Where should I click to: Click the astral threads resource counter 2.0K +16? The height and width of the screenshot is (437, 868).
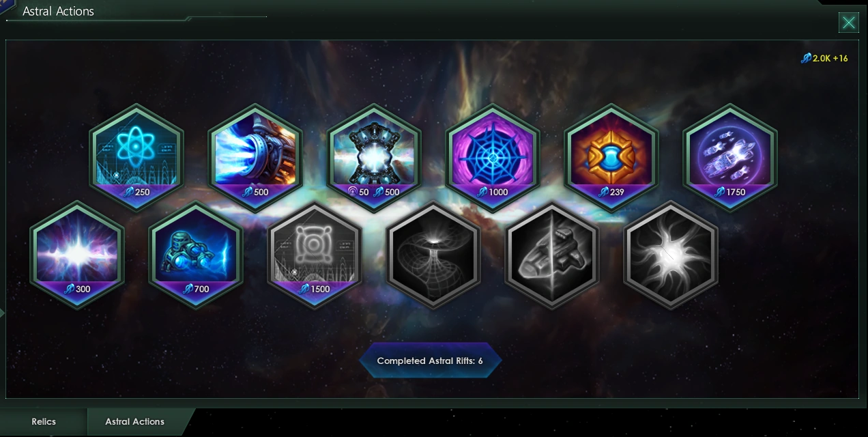point(824,59)
